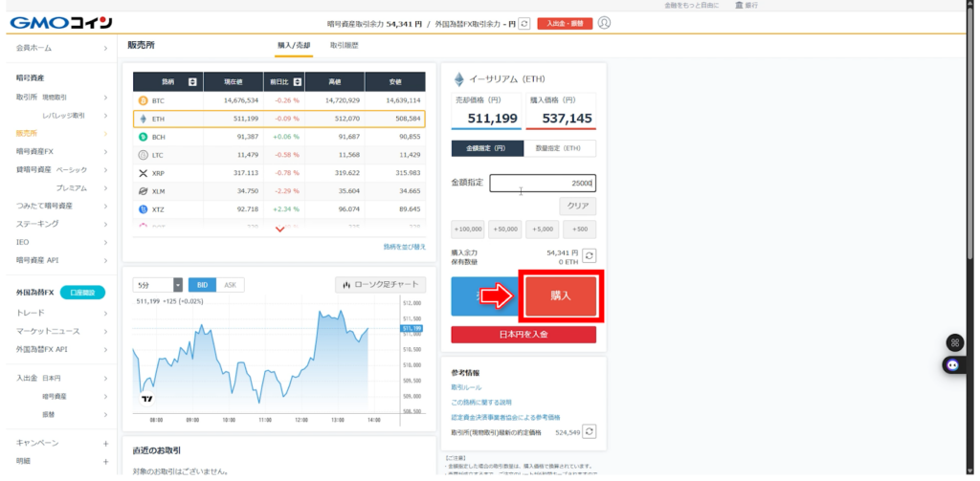Switch order input to quantity mode (数量指定)
Viewport: 980px width, 481px height.
pyautogui.click(x=560, y=148)
